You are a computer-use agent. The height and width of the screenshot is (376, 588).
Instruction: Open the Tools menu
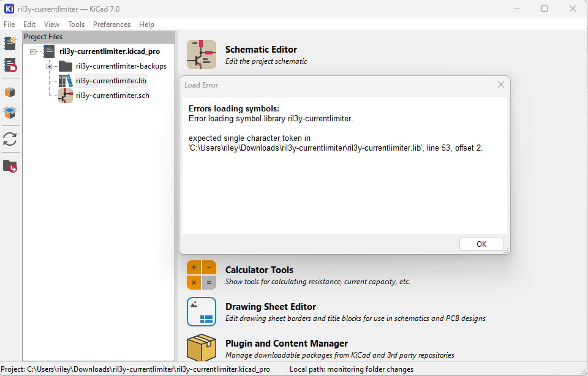click(x=76, y=24)
